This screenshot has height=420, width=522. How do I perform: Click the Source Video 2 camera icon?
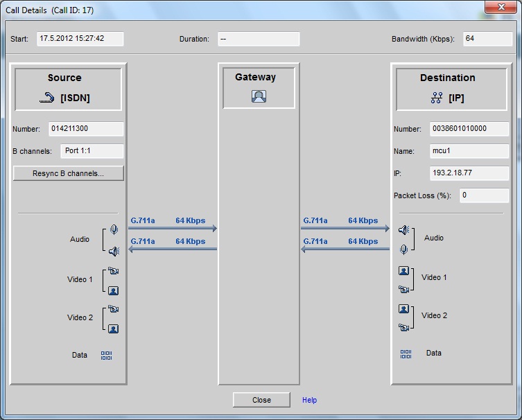(x=113, y=309)
